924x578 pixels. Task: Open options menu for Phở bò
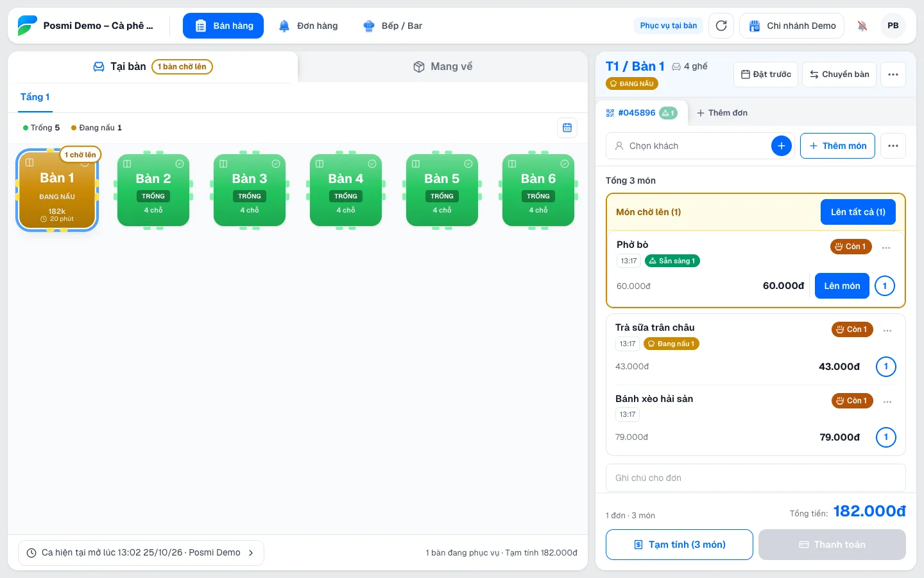(886, 248)
